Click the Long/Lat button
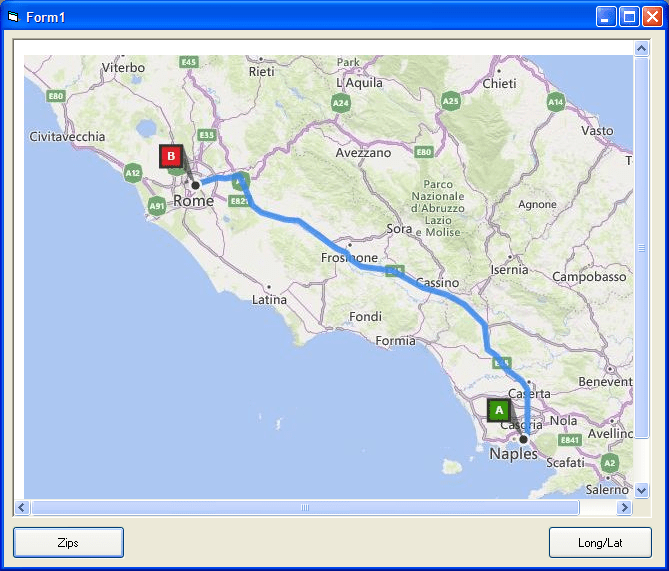669x571 pixels. pos(600,542)
